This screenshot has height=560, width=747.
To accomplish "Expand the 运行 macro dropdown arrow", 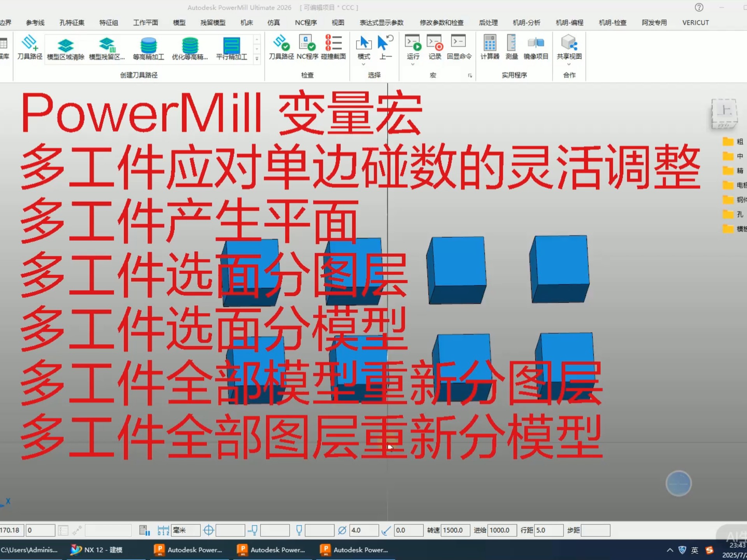I will click(x=413, y=64).
